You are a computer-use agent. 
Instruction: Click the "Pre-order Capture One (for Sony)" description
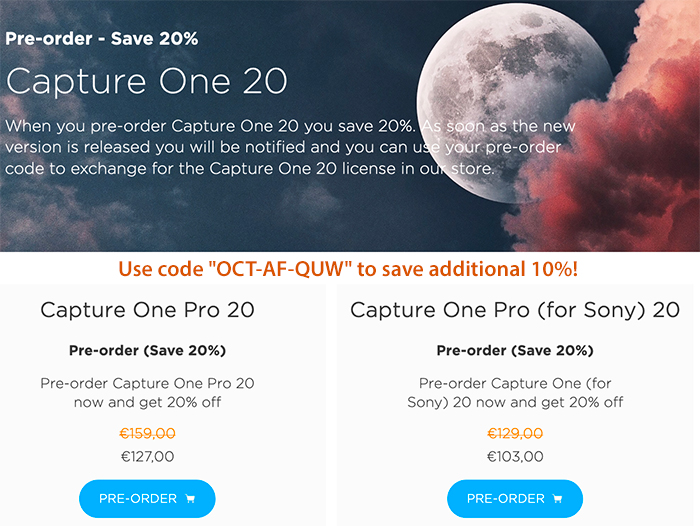click(515, 392)
